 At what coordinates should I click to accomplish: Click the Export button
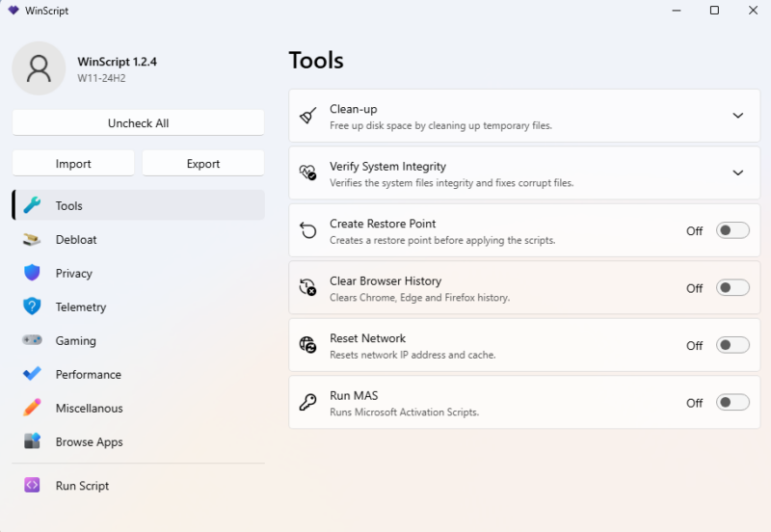point(203,164)
